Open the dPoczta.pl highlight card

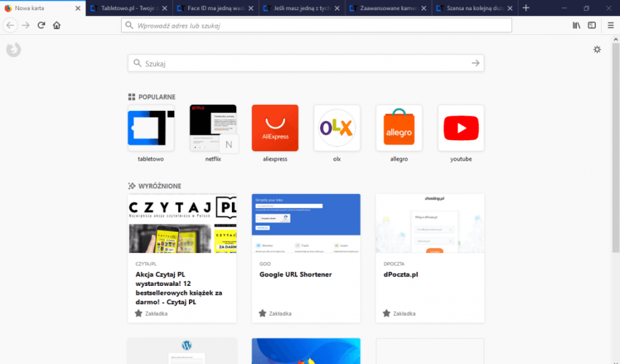pyautogui.click(x=430, y=258)
